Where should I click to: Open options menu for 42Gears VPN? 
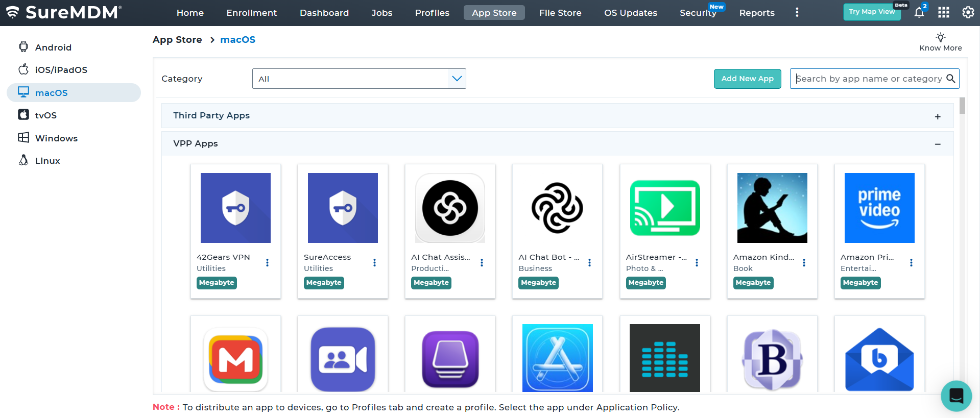267,263
